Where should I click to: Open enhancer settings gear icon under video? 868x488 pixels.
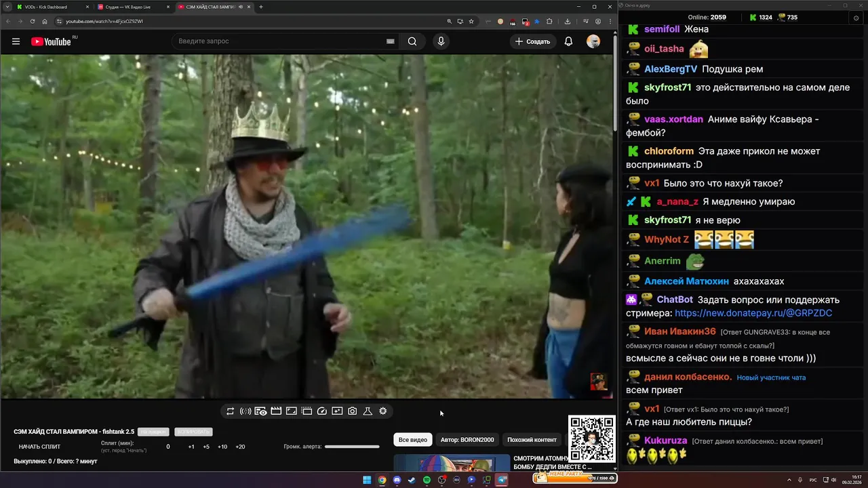pyautogui.click(x=382, y=411)
